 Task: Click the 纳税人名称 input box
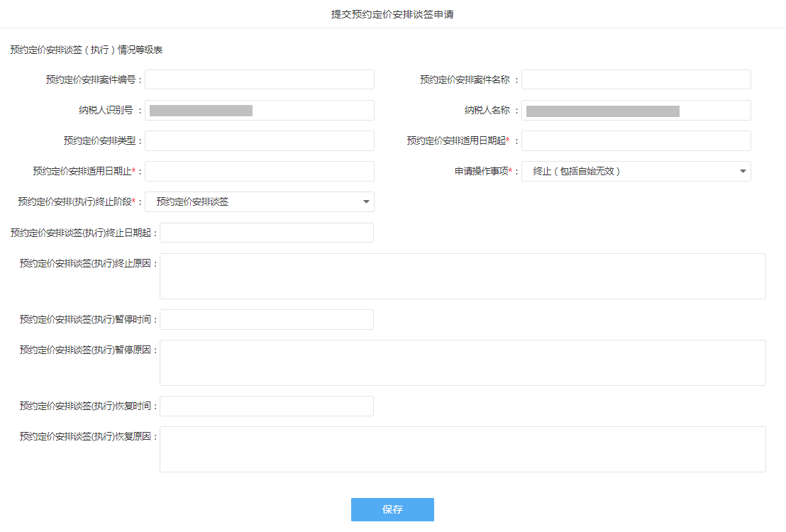[636, 110]
